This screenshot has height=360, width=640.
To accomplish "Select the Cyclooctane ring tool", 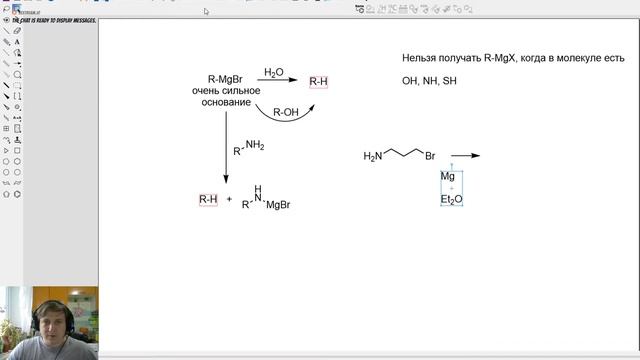I will pyautogui.click(x=17, y=172).
